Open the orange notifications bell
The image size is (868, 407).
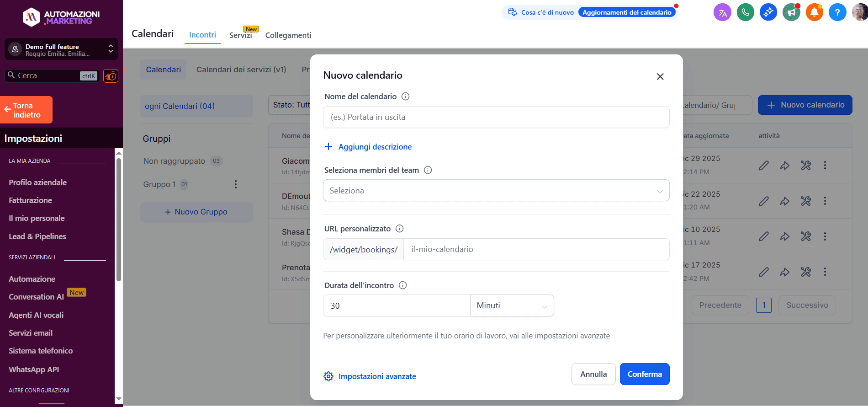(814, 12)
